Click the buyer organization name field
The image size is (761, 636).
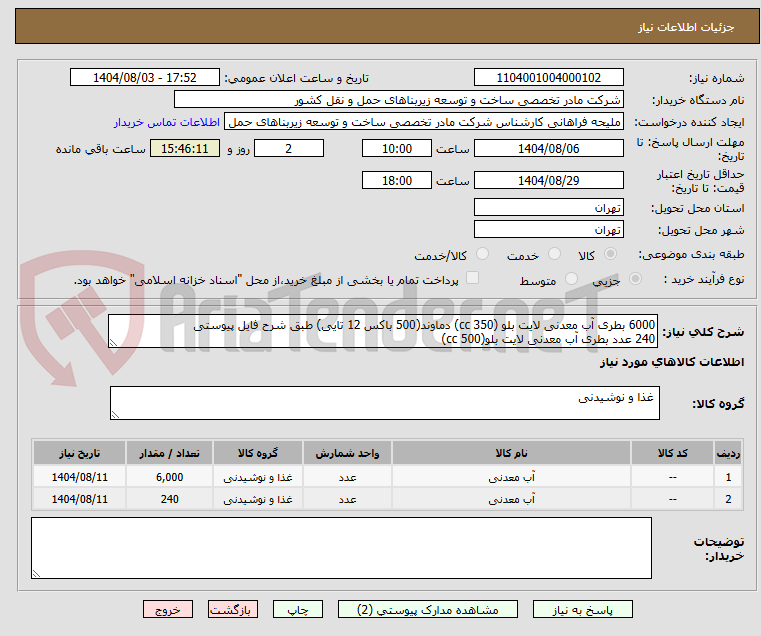(399, 100)
